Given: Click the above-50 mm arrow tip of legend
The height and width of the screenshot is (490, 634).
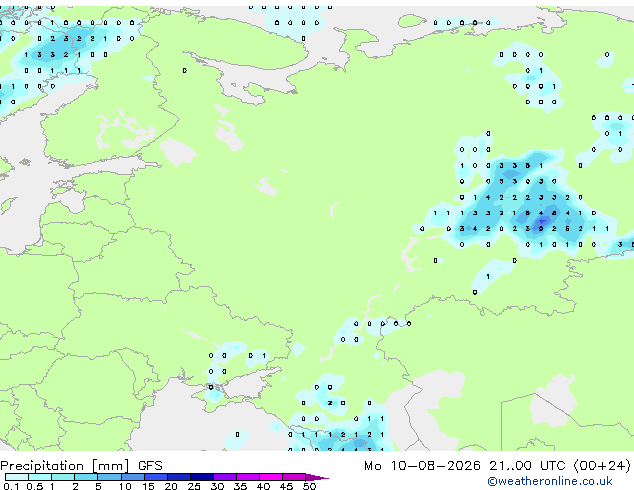Looking at the screenshot, I should click(x=317, y=477).
